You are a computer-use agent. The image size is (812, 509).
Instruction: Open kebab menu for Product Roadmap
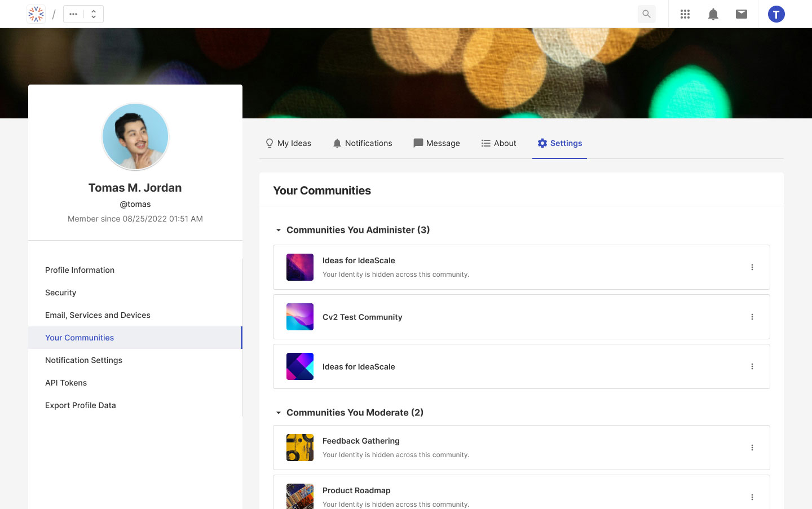click(x=752, y=497)
